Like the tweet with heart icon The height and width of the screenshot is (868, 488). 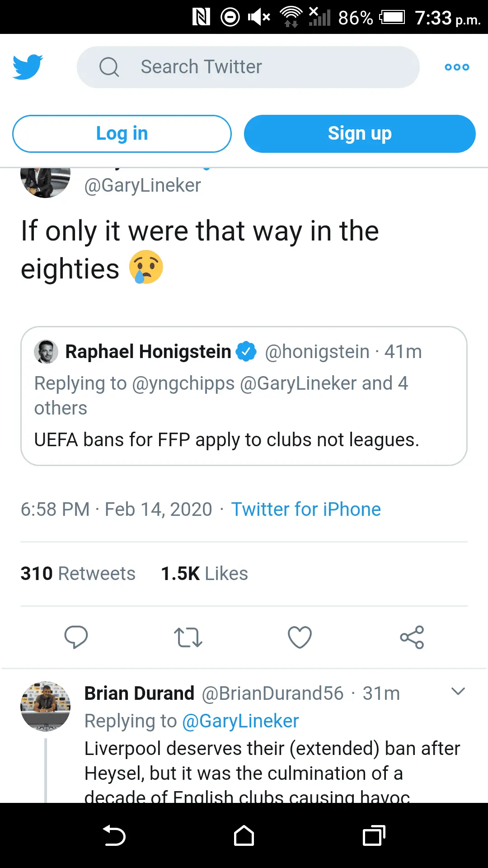[300, 637]
